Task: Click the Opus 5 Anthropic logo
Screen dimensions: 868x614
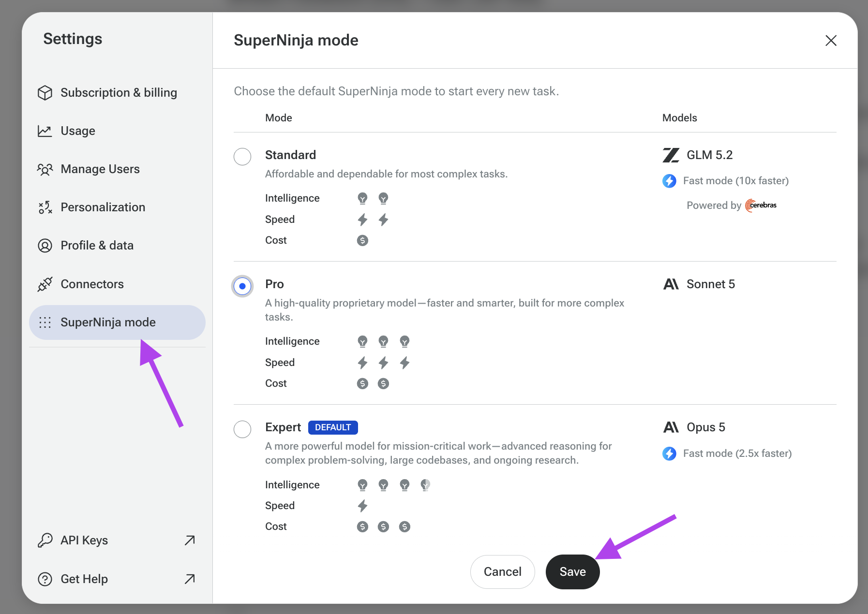Action: coord(671,427)
